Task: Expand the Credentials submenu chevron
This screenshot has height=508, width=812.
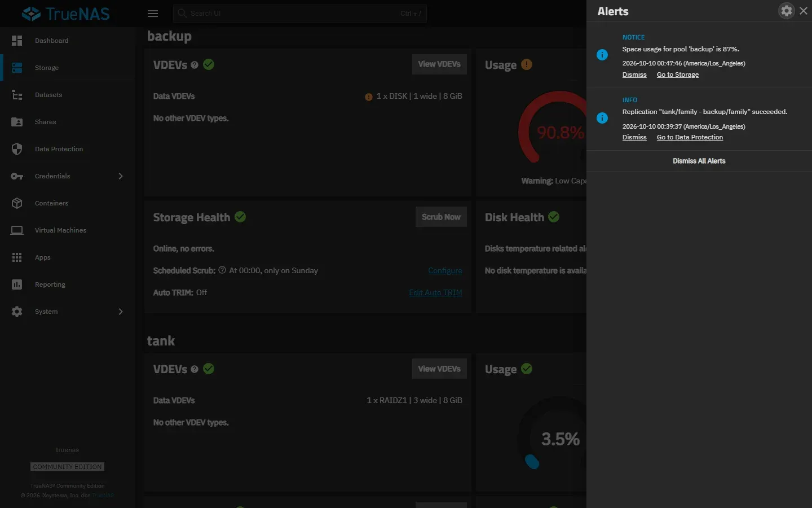Action: tap(121, 176)
